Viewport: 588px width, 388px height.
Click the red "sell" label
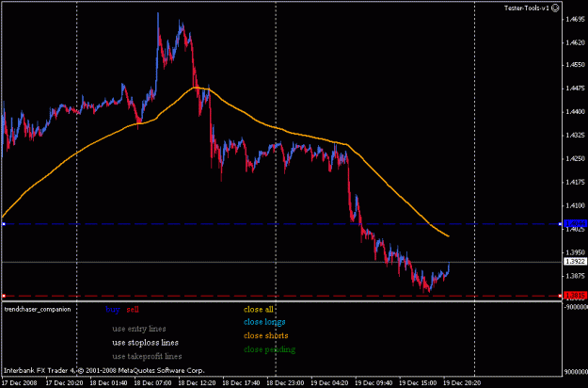coord(133,310)
